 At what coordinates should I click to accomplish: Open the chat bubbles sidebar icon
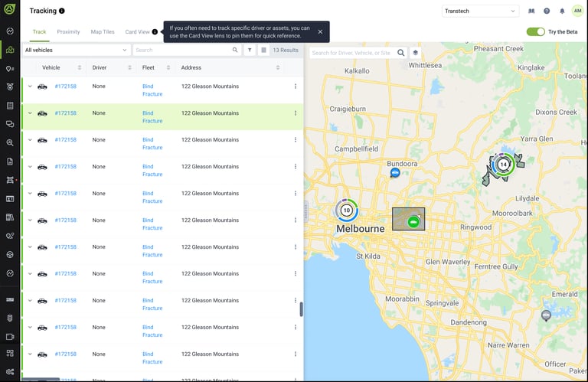coord(10,124)
